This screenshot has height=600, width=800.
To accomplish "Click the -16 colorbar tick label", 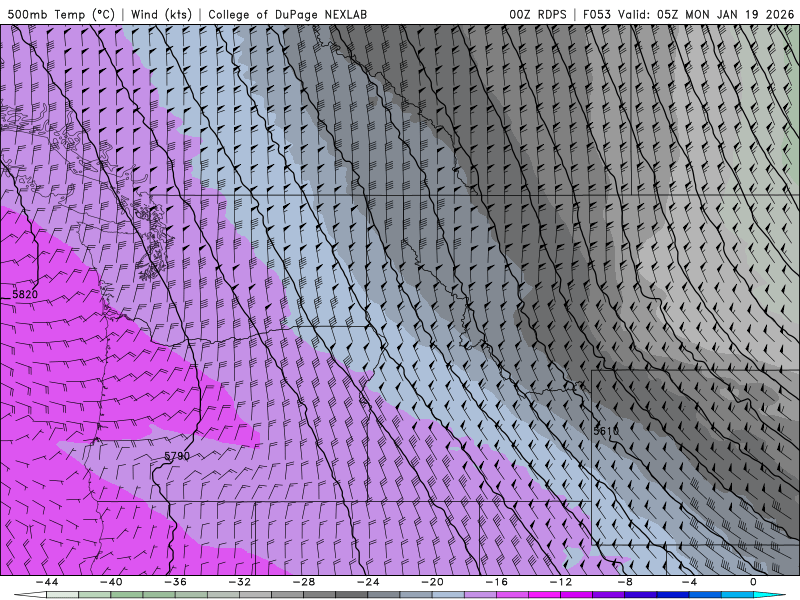I will [x=496, y=582].
